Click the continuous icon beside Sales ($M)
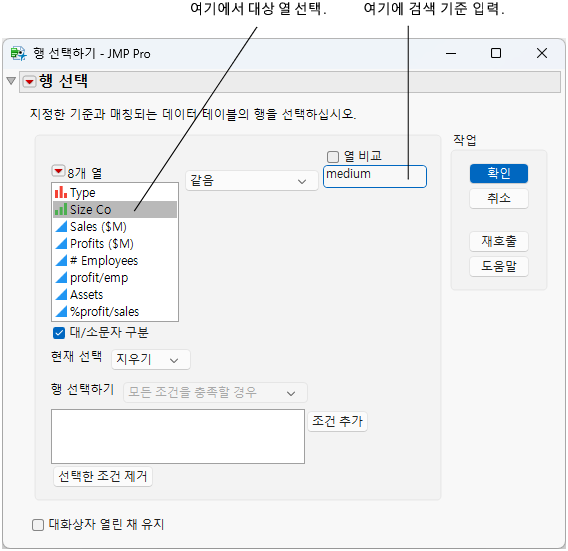The width and height of the screenshot is (568, 551). 61,226
